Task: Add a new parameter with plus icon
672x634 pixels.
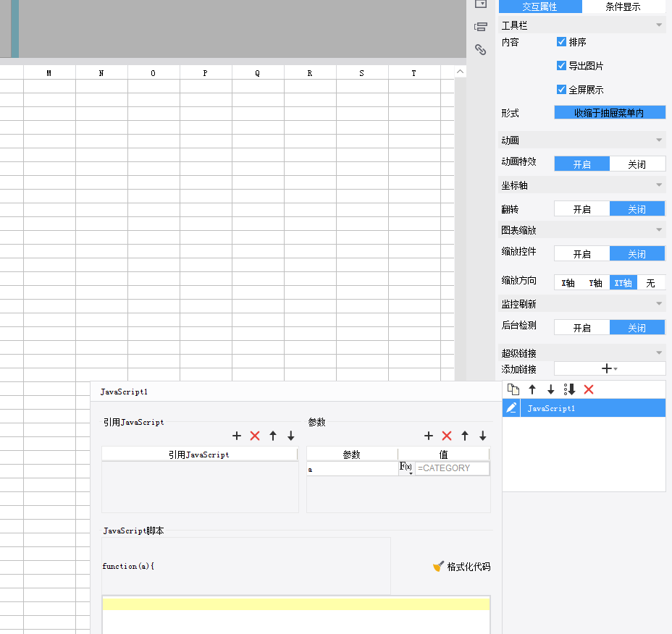Action: click(x=429, y=436)
